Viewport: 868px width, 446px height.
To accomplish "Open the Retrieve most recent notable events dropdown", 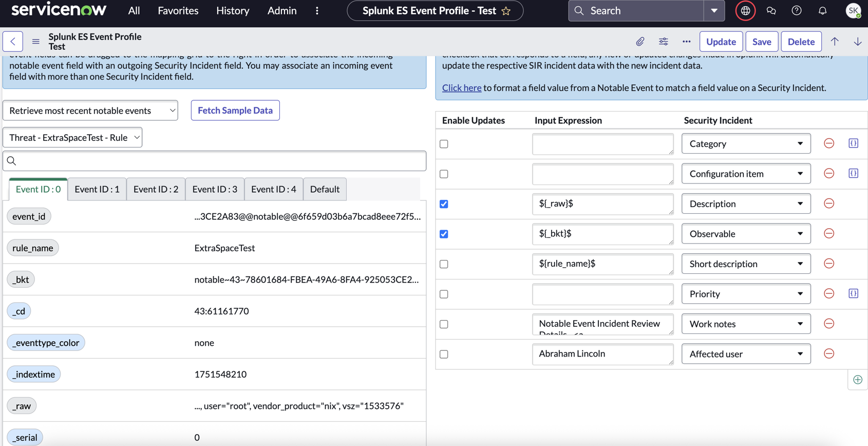I will (x=90, y=110).
